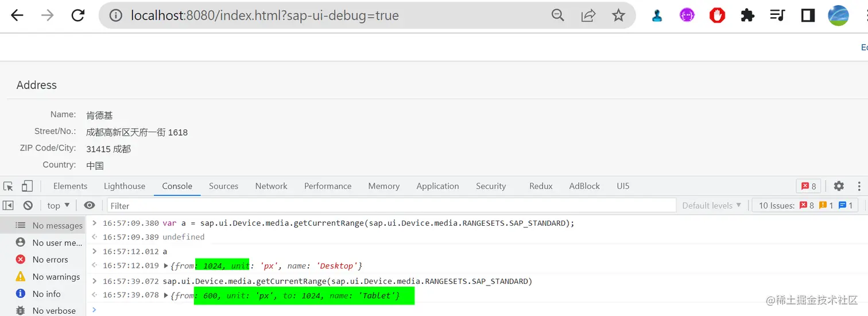Switch to the UI5 tab
The image size is (868, 316).
pos(623,186)
